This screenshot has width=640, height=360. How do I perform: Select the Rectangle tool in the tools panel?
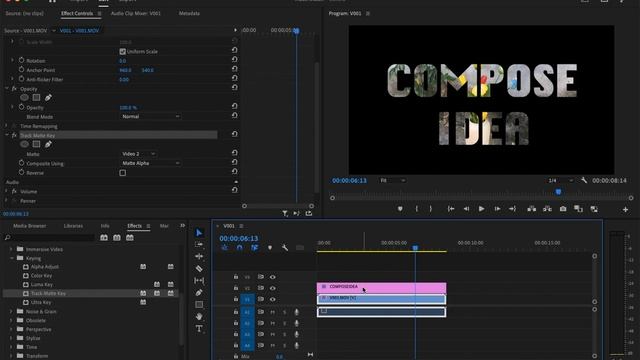point(199,304)
